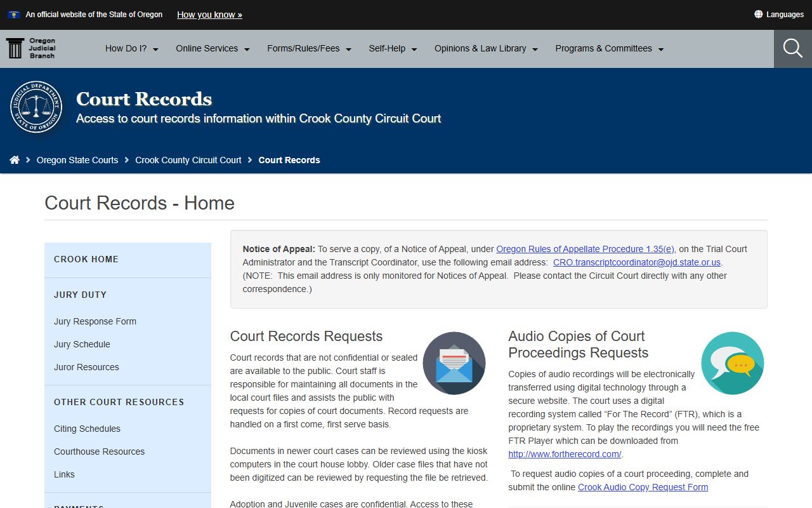This screenshot has width=812, height=508.
Task: Click the envelope Court Records Requests icon
Action: (454, 363)
